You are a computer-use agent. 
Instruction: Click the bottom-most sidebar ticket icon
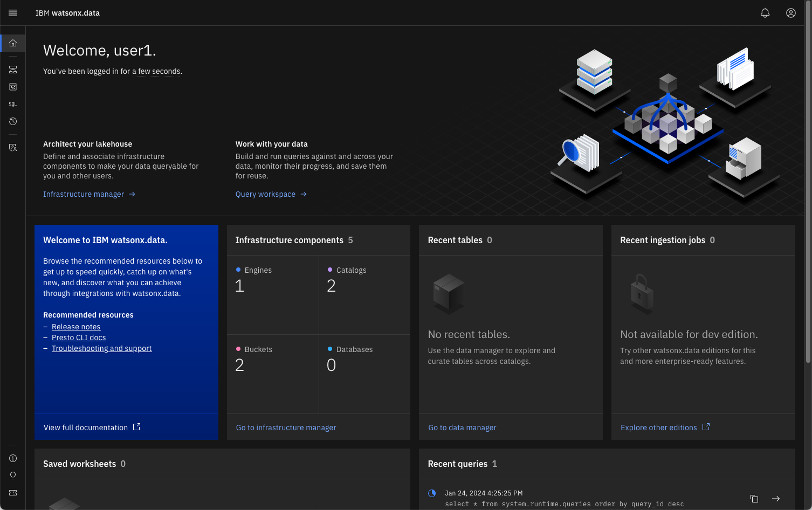click(13, 493)
